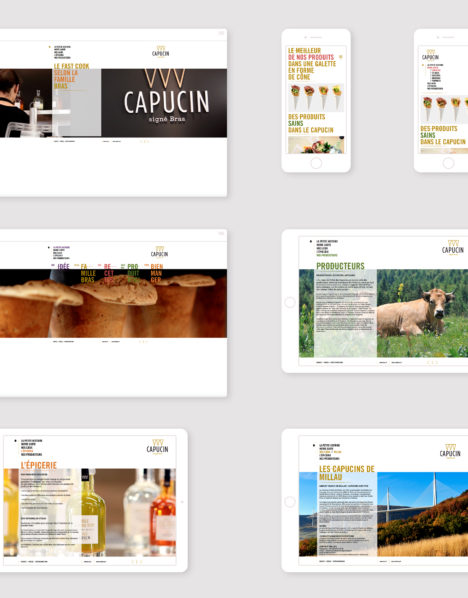Tap the first phone's round home button
The width and height of the screenshot is (468, 598).
tap(316, 163)
